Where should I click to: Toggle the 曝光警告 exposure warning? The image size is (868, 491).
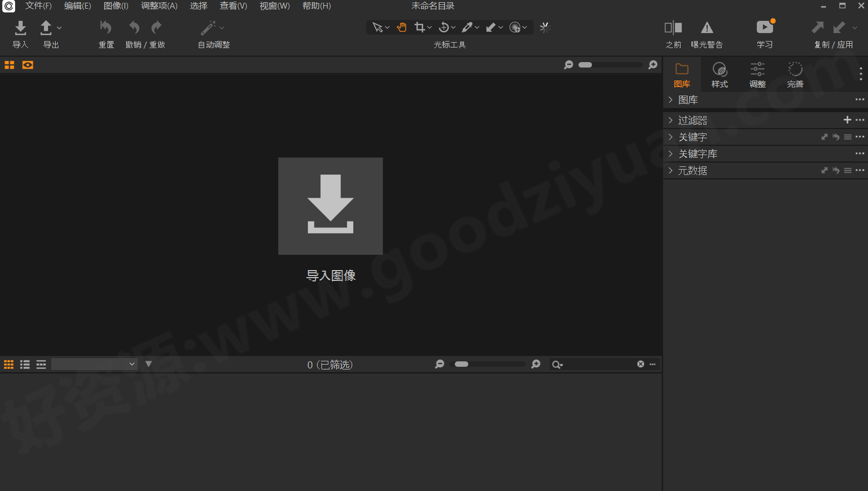(706, 27)
